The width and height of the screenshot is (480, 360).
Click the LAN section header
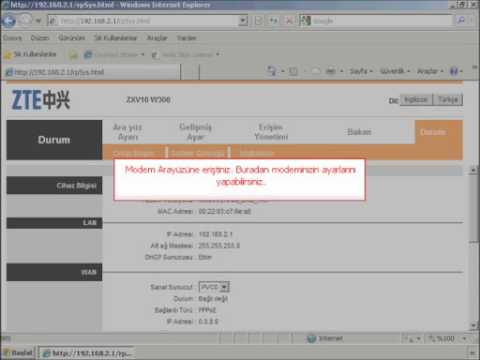tap(54, 223)
